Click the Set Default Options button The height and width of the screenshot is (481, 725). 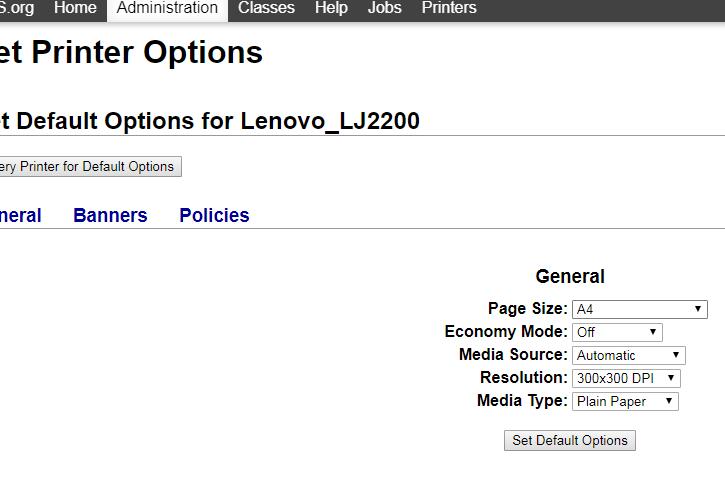tap(570, 440)
